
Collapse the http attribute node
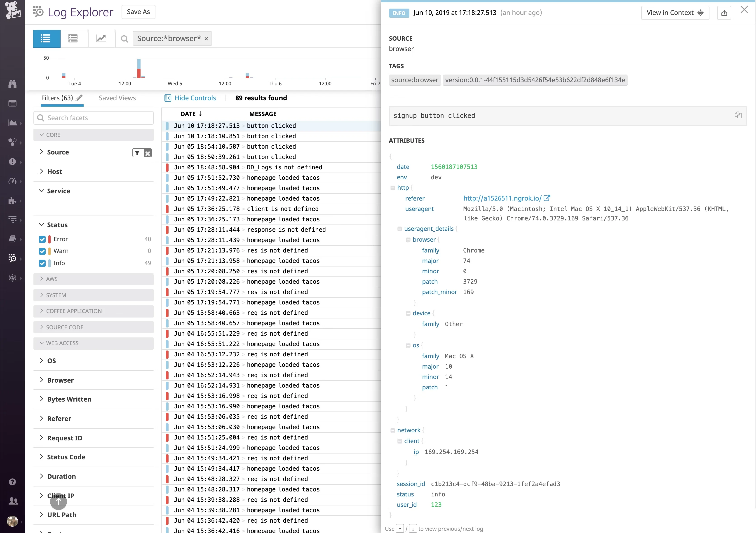pos(393,188)
